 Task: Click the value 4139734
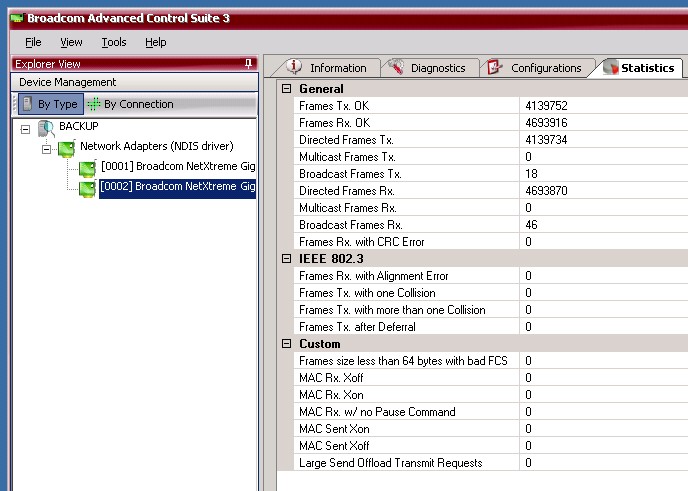(x=546, y=140)
